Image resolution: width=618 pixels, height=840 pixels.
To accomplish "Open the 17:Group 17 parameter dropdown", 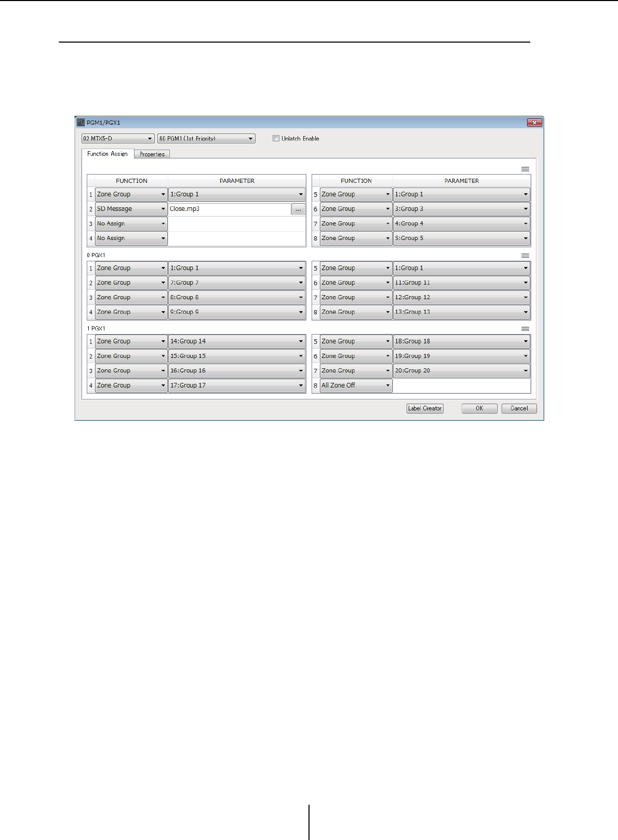I will point(237,385).
